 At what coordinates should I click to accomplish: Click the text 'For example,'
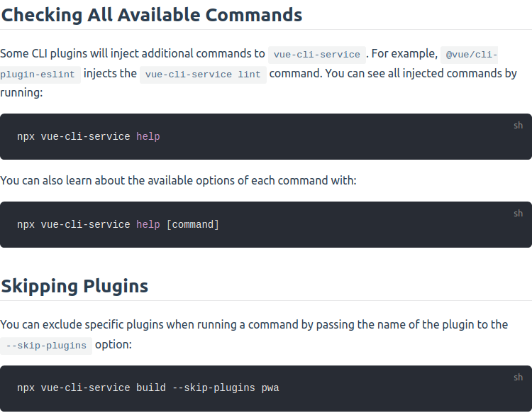pyautogui.click(x=404, y=54)
